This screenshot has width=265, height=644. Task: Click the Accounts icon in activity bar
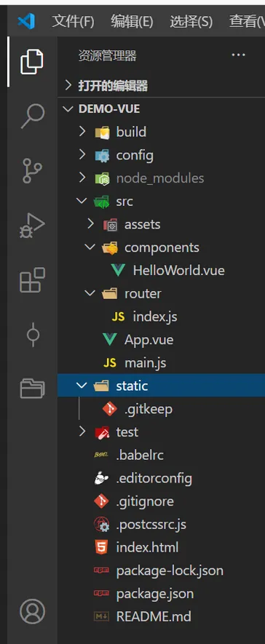[32, 611]
